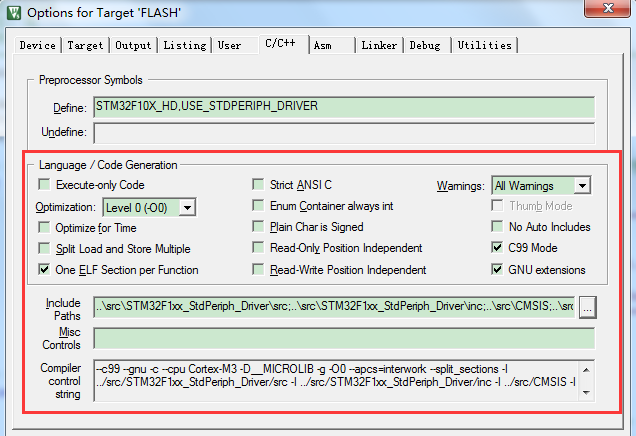This screenshot has width=636, height=436.
Task: Click the Misc Controls field
Action: (x=344, y=338)
